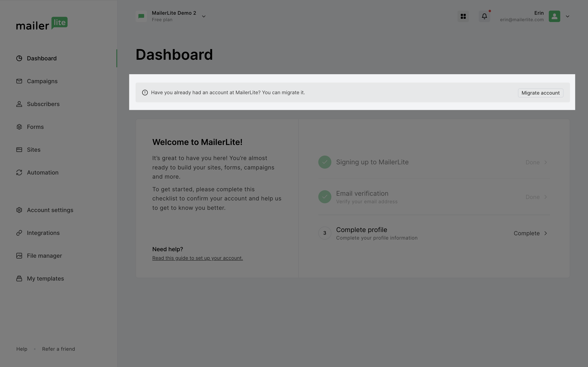The height and width of the screenshot is (367, 588).
Task: Click the Complete profile arrow expander
Action: [x=546, y=233]
